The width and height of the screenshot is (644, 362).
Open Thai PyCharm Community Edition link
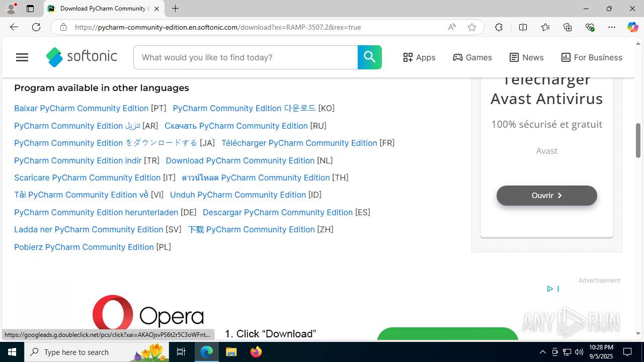256,177
